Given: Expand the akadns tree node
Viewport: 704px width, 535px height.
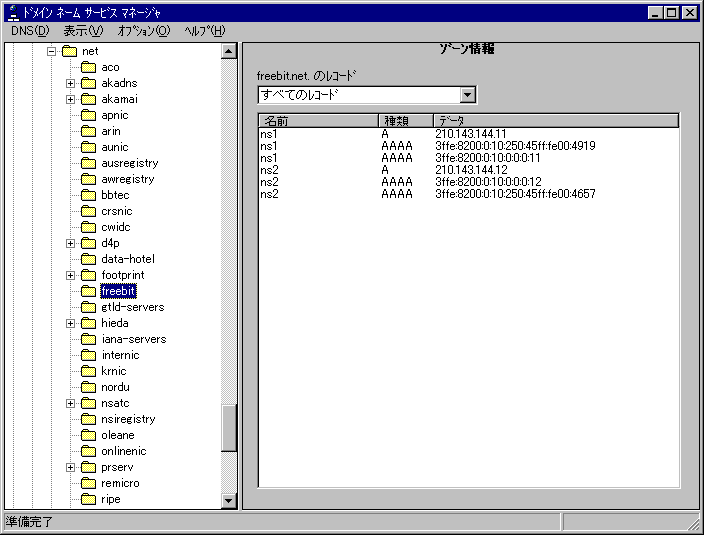Looking at the screenshot, I should click(71, 83).
